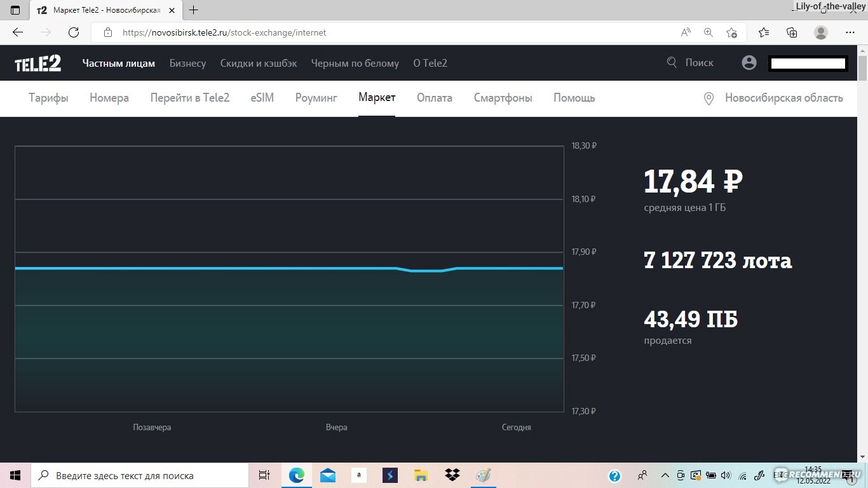Open Скидки и кэшбэк page
The image size is (868, 488).
[x=259, y=63]
